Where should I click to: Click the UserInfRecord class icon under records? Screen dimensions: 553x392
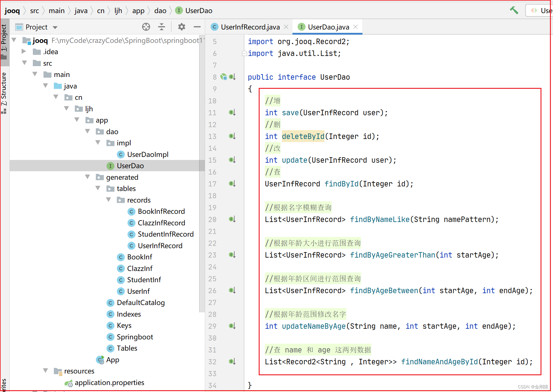tap(131, 245)
